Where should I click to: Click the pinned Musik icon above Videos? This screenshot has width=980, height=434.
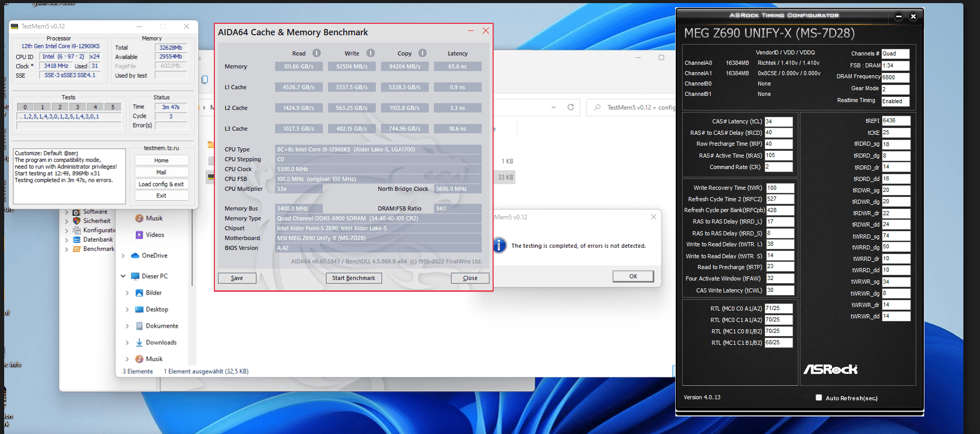(139, 218)
